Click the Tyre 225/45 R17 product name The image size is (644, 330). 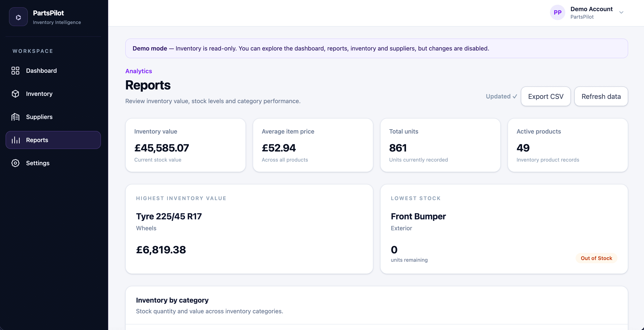pos(169,216)
